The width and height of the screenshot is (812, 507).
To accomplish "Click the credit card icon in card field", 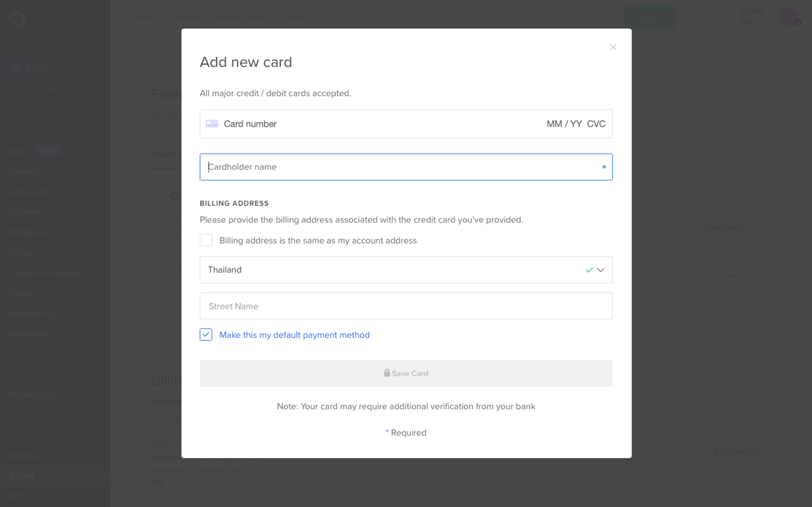I will 212,124.
